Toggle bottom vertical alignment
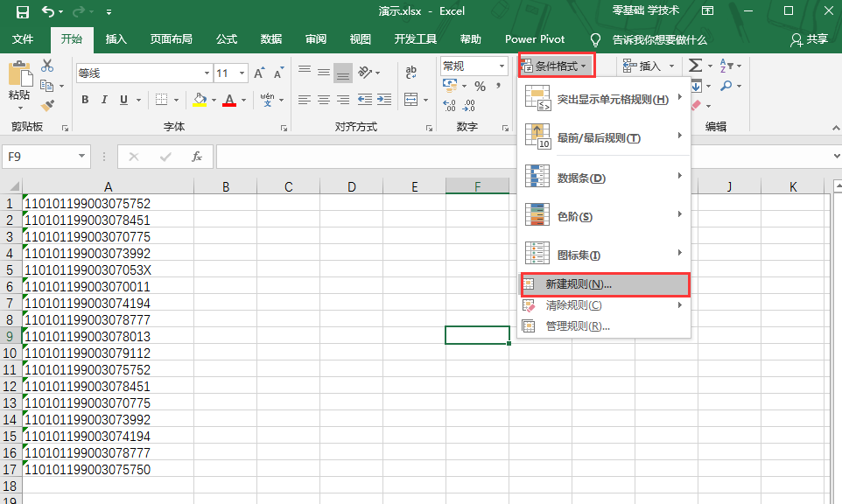The image size is (842, 504). (343, 73)
